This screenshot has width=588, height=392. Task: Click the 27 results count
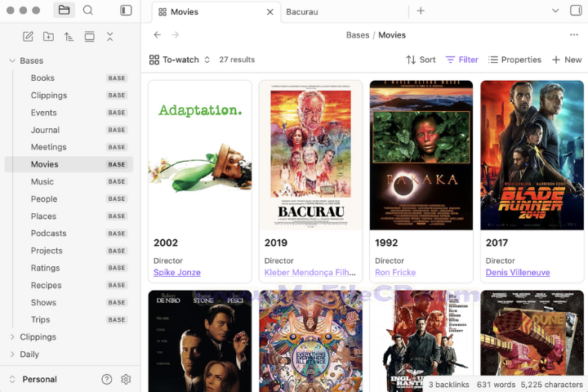pyautogui.click(x=237, y=60)
